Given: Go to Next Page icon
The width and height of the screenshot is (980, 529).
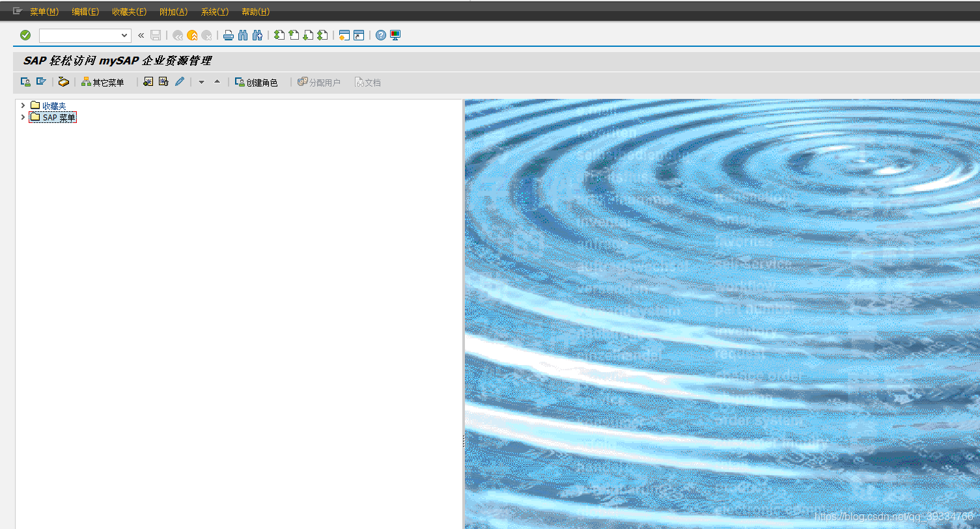Looking at the screenshot, I should tap(308, 35).
